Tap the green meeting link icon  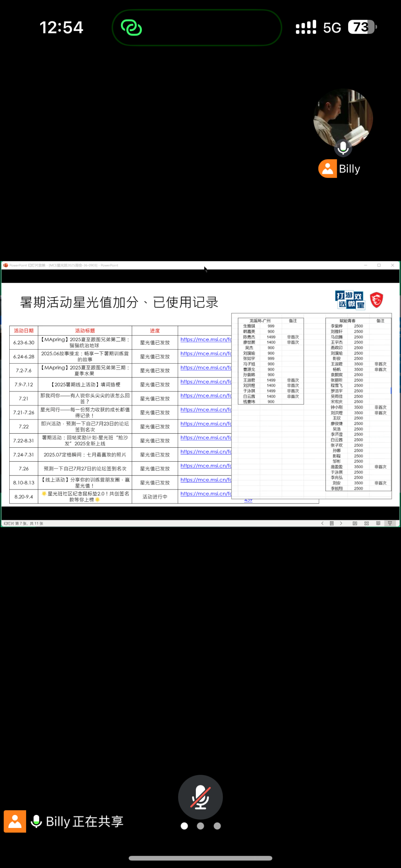pos(131,28)
